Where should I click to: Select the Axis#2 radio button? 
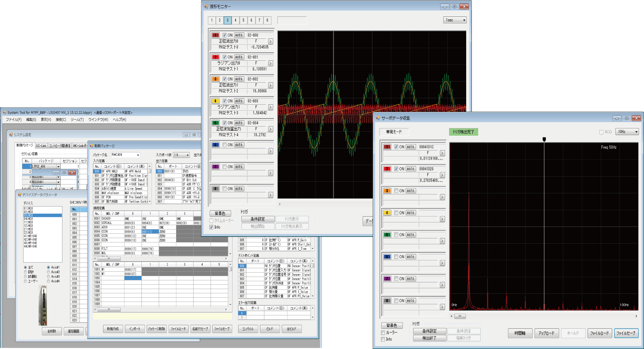48,272
